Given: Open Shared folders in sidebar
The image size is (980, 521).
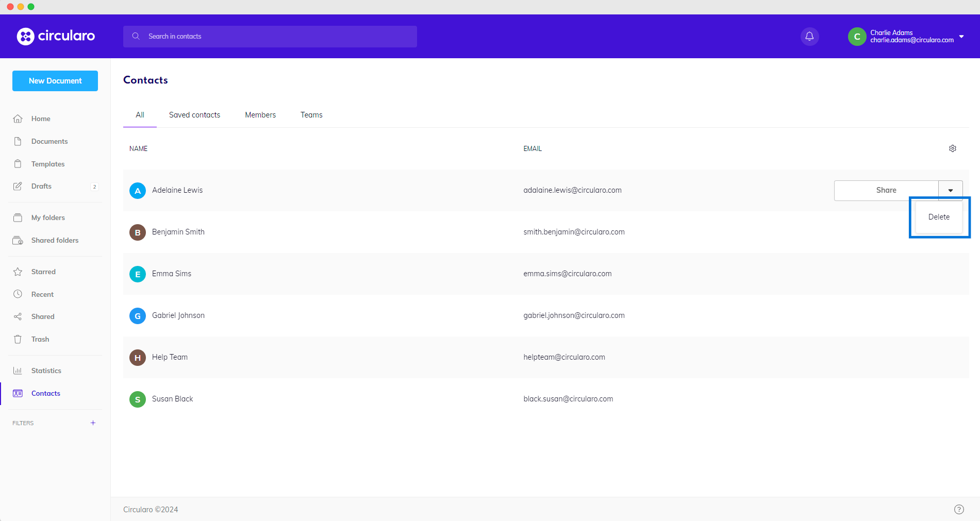Looking at the screenshot, I should [55, 240].
